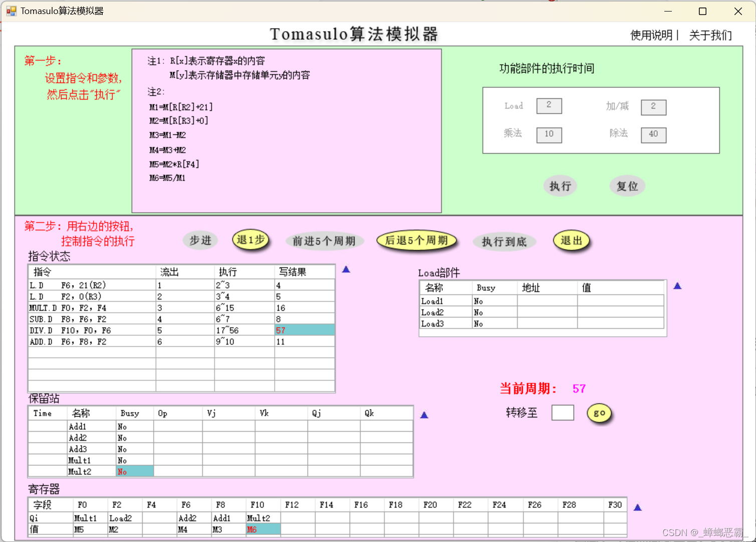Click the 步进 step button
Viewport: 756px width, 542px height.
pyautogui.click(x=200, y=240)
